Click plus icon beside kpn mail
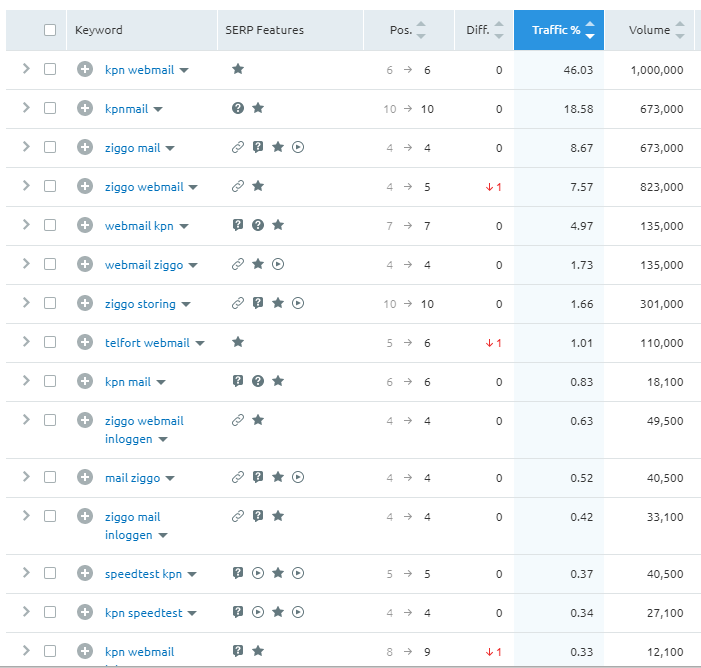This screenshot has width=701, height=668. click(85, 381)
